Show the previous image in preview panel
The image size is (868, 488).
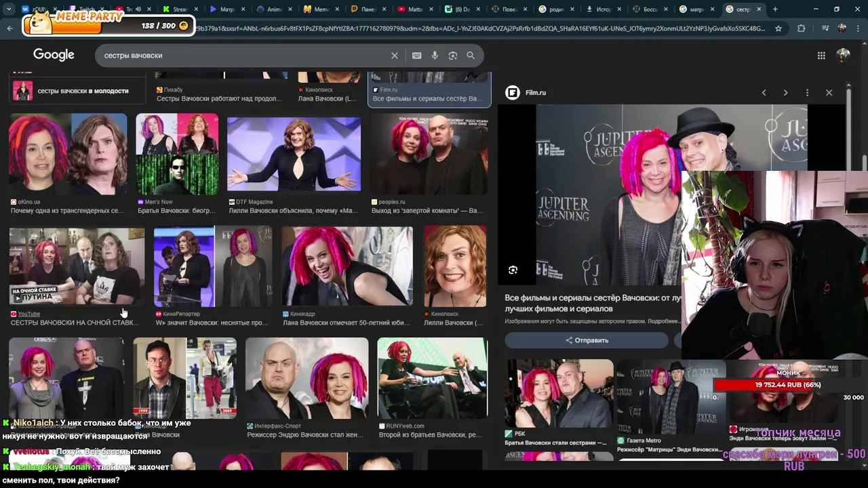pyautogui.click(x=764, y=93)
